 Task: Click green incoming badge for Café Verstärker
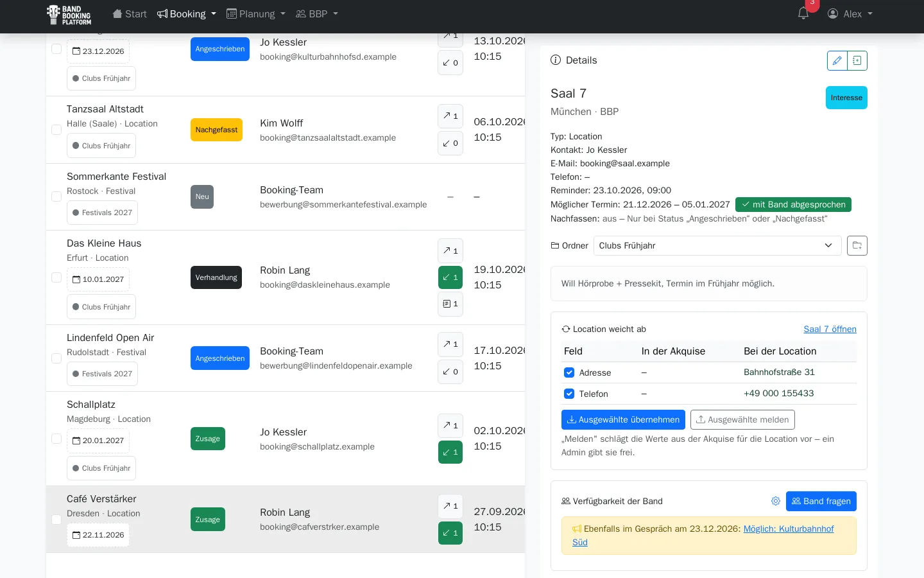[450, 533]
